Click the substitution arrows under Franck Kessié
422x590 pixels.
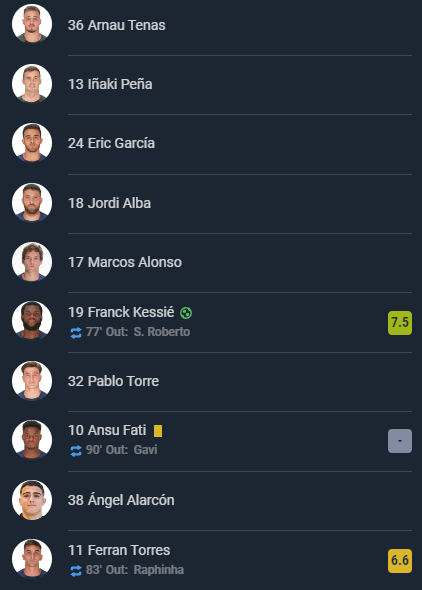tap(76, 333)
